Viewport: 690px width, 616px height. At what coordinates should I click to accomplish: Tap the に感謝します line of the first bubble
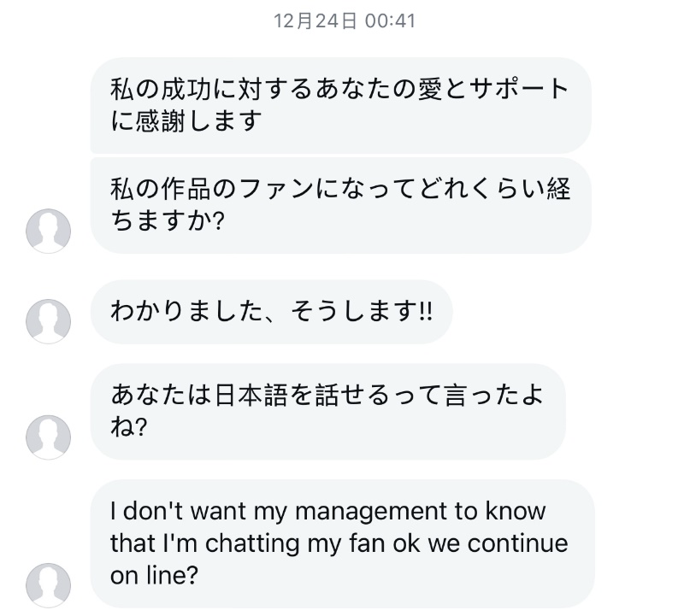click(186, 121)
